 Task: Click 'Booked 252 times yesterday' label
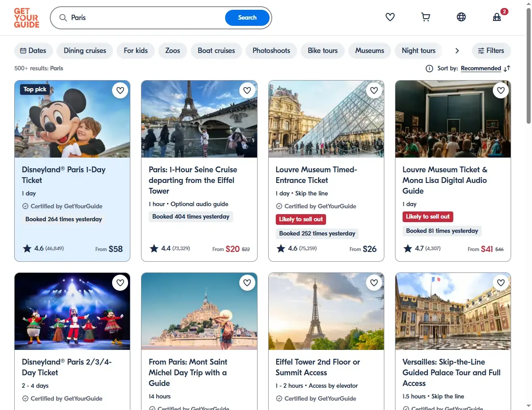317,234
